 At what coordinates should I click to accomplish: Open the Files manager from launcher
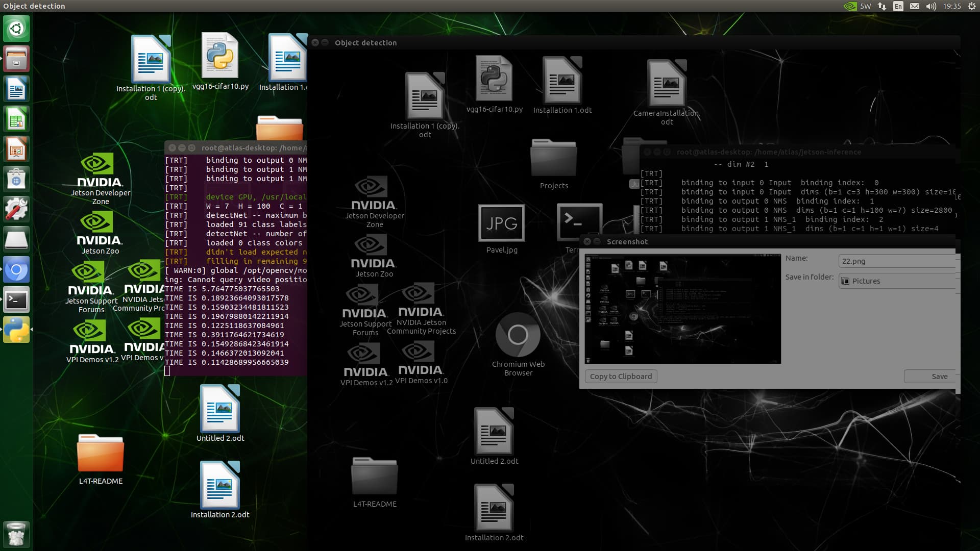(x=16, y=59)
